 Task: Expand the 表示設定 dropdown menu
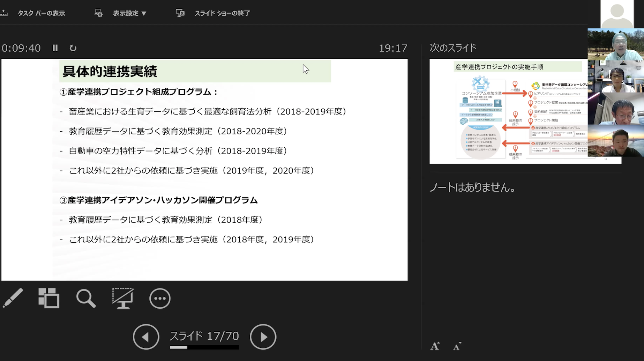(x=129, y=13)
